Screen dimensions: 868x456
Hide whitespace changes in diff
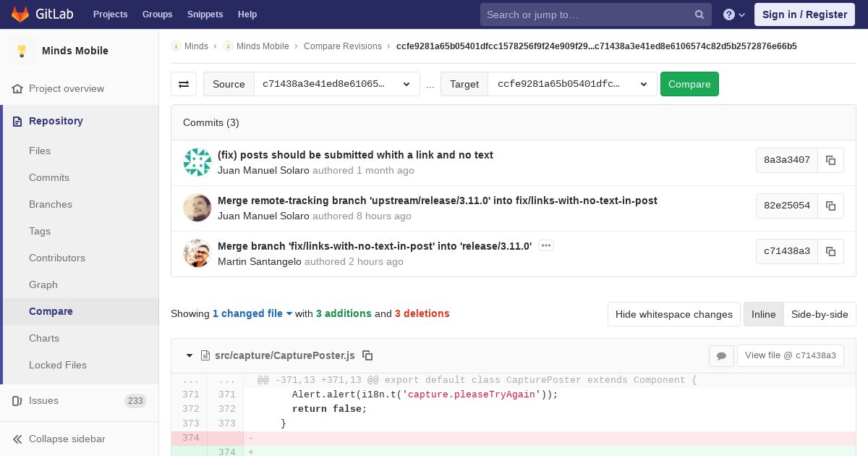(x=673, y=314)
